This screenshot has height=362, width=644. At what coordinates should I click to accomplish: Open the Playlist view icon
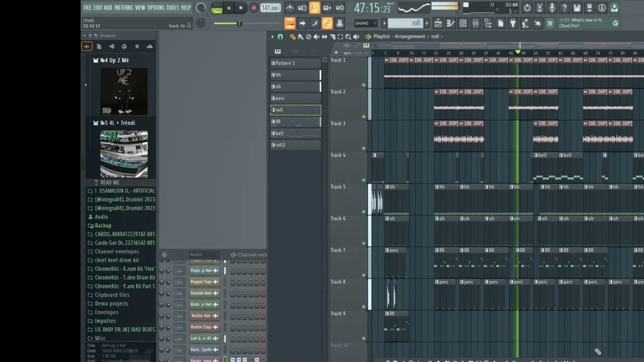pyautogui.click(x=438, y=23)
